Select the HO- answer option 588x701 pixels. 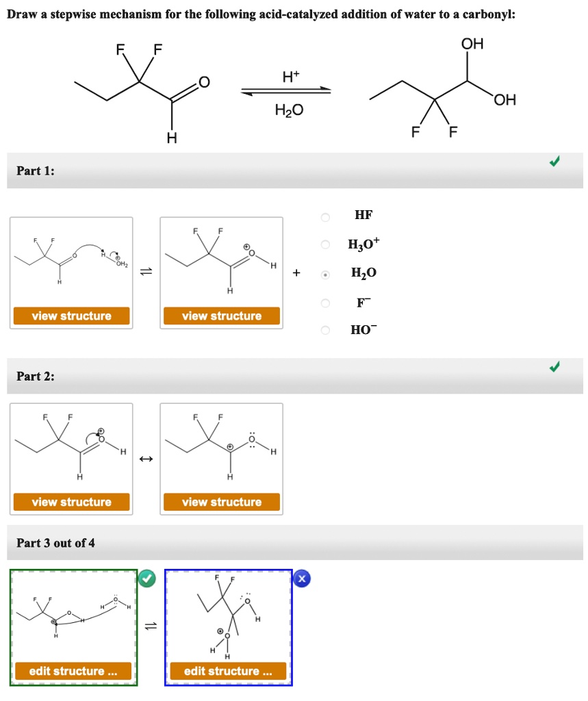[x=324, y=330]
